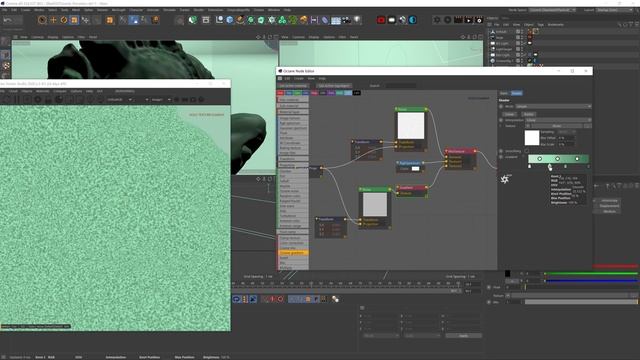Toggle the Smoothing checkbox in the shader panel
640x360 pixels.
coord(527,151)
